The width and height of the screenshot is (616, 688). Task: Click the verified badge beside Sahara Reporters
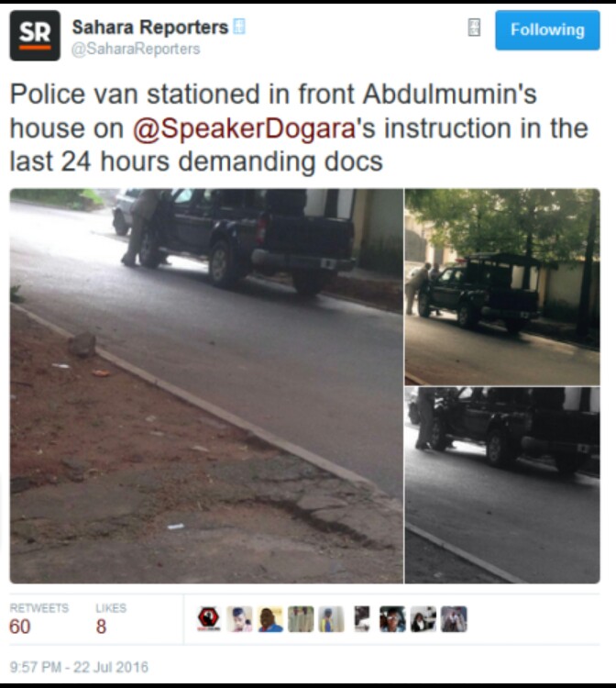pos(238,27)
